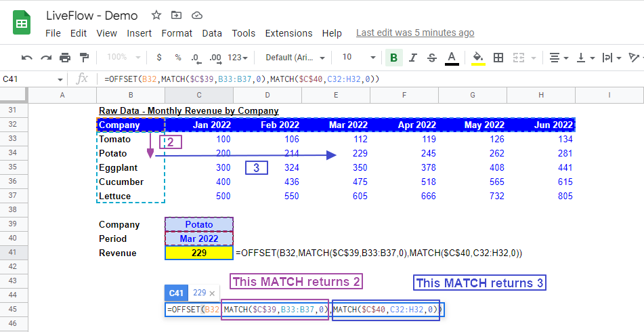The height and width of the screenshot is (332, 644).
Task: Toggle italic formatting
Action: pyautogui.click(x=413, y=58)
